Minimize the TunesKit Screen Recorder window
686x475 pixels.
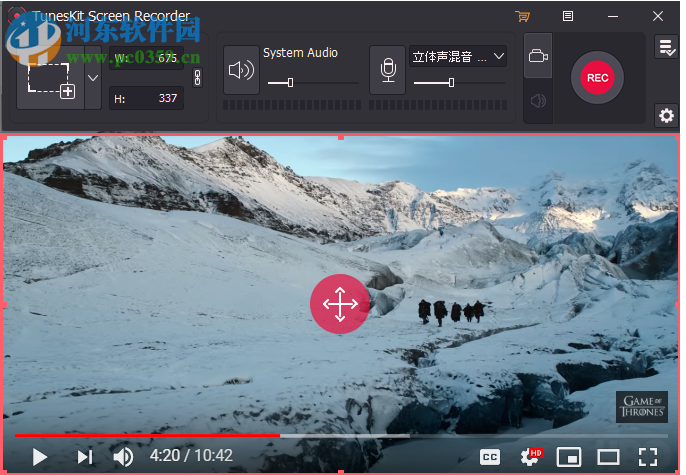point(613,16)
